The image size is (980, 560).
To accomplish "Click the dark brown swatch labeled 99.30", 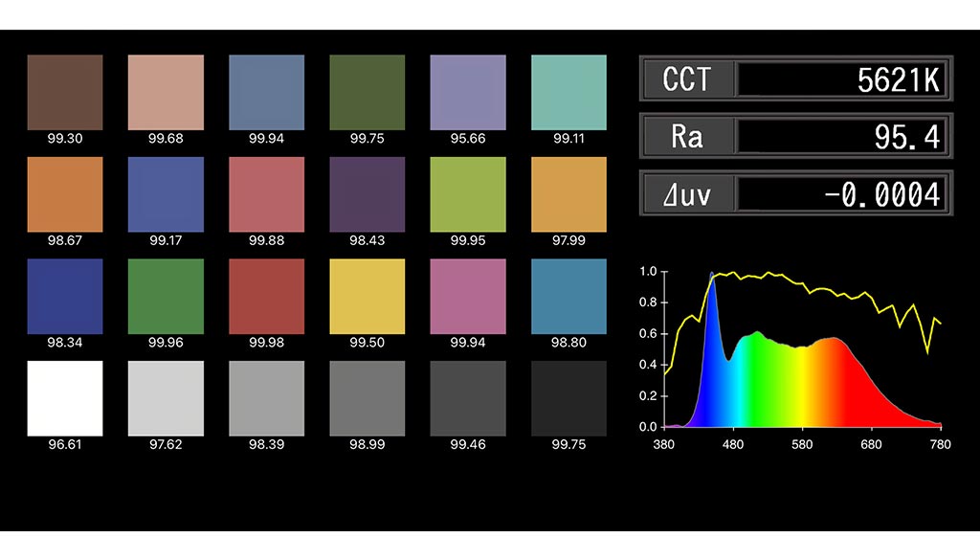I will tap(65, 93).
